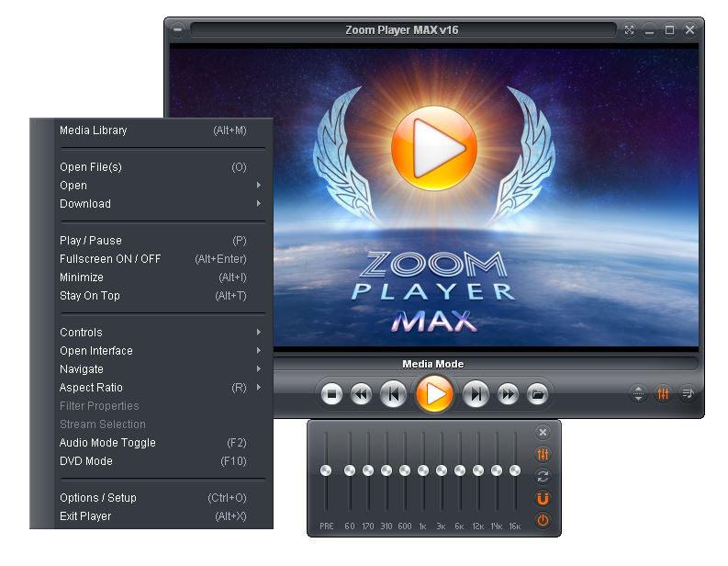Skip to next track button

click(476, 394)
